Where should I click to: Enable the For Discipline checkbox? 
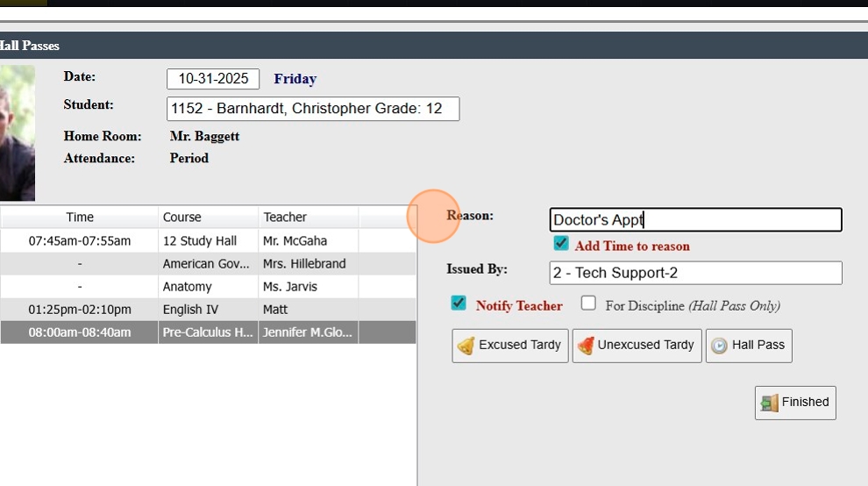coord(588,304)
